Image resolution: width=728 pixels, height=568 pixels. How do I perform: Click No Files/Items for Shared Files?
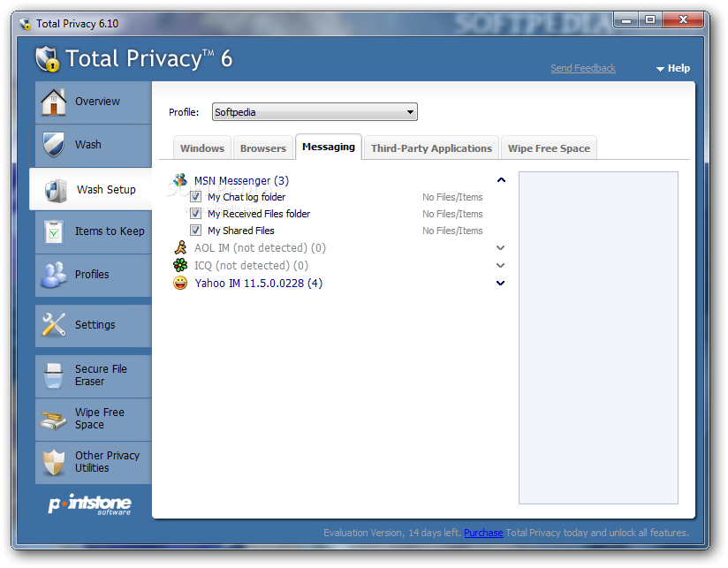452,231
